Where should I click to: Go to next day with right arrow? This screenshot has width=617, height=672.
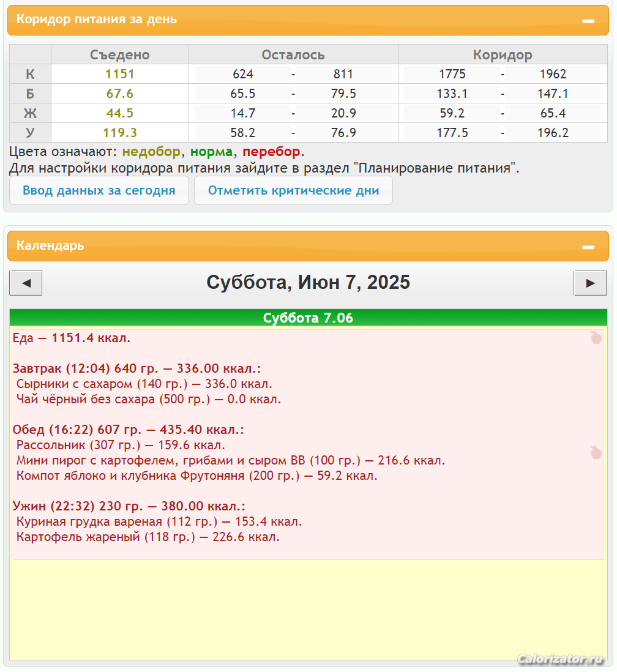(x=589, y=283)
